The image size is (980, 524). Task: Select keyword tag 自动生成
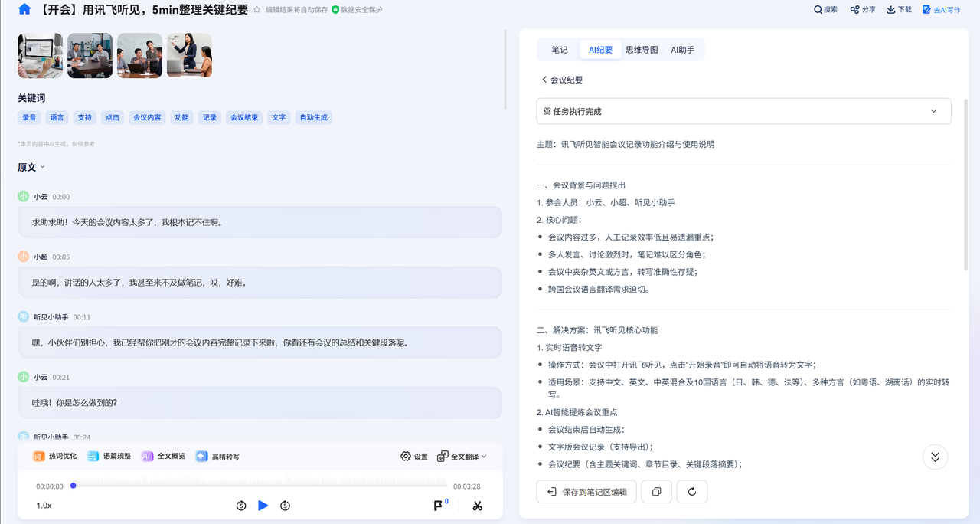313,117
